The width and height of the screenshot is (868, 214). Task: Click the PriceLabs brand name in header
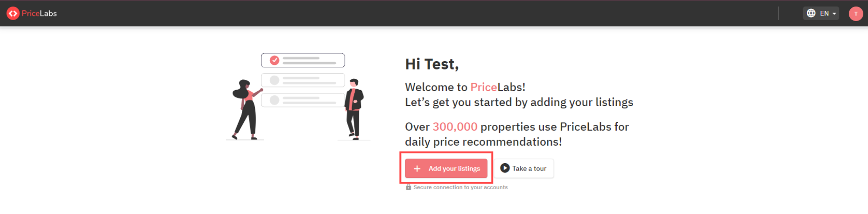pyautogui.click(x=39, y=14)
